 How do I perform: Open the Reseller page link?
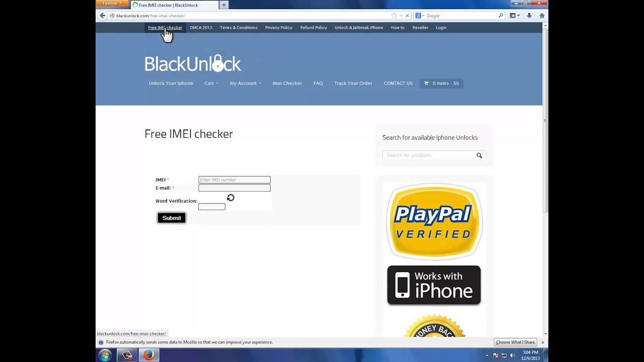click(420, 28)
